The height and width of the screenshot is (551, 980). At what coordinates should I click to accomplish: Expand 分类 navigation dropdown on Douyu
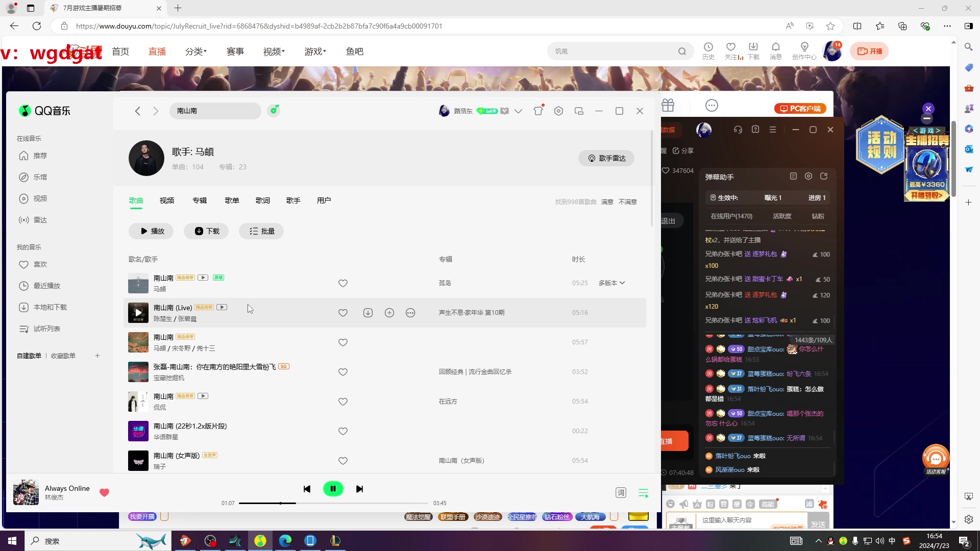(196, 51)
